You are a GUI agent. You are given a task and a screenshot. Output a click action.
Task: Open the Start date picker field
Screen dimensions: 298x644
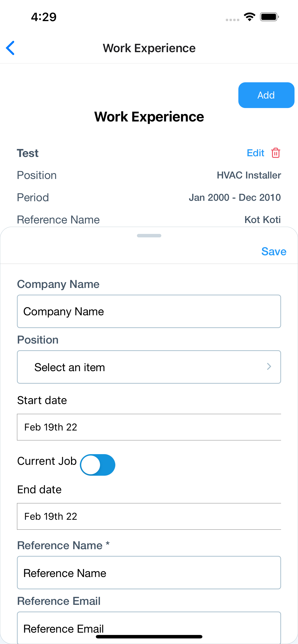coord(149,427)
